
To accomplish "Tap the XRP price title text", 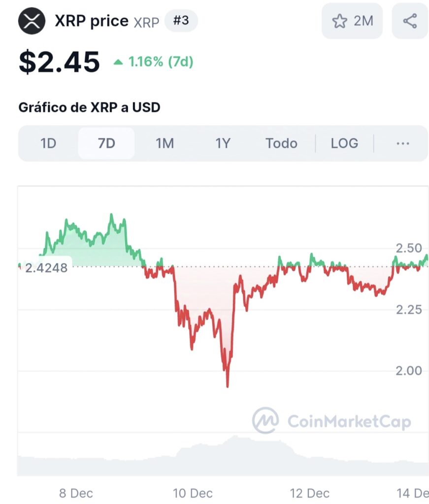I will coord(92,21).
